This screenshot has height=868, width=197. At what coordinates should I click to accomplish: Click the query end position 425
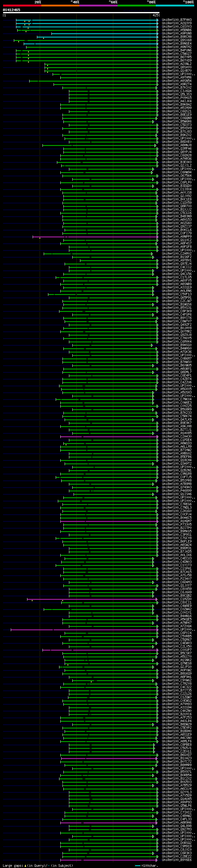[155, 15]
